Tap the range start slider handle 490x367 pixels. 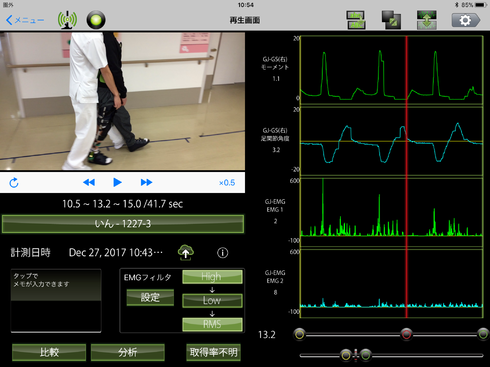300,334
